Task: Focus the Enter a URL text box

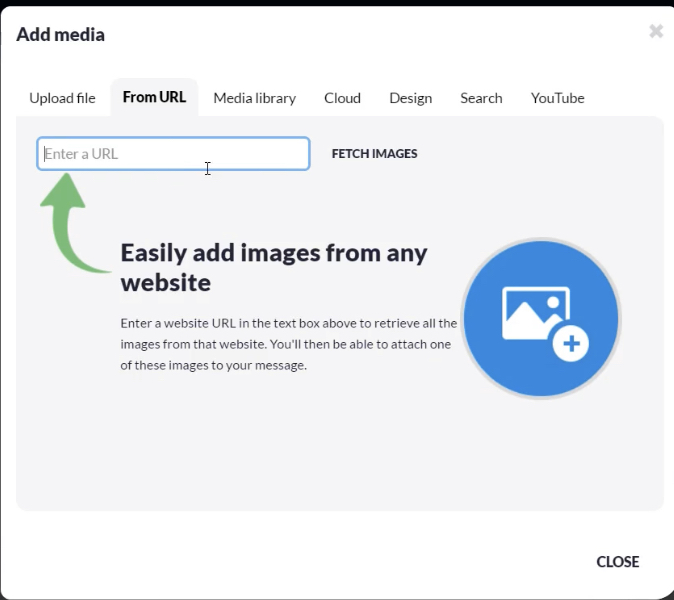Action: click(173, 154)
